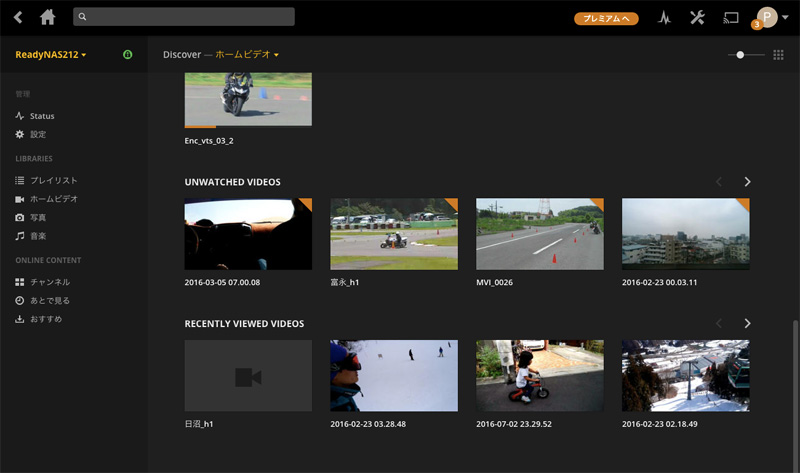
Task: Select プレイリスト in Libraries
Action: [53, 180]
